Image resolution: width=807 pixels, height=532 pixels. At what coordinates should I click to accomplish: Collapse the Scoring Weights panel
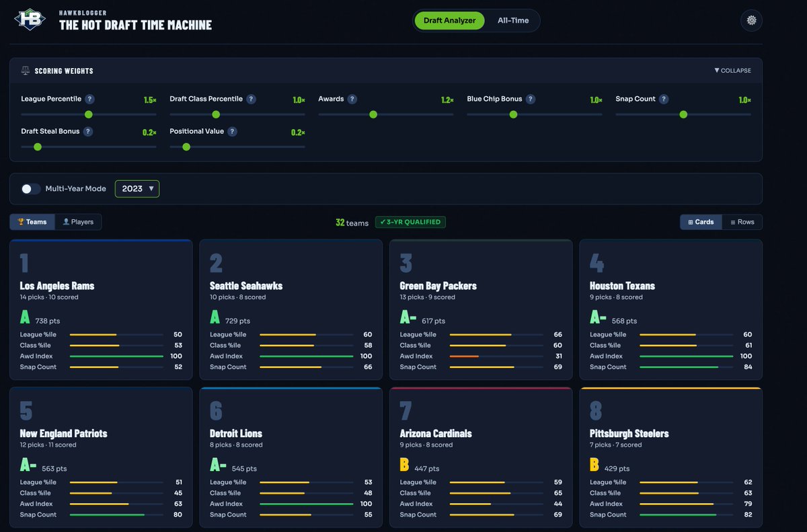click(732, 71)
